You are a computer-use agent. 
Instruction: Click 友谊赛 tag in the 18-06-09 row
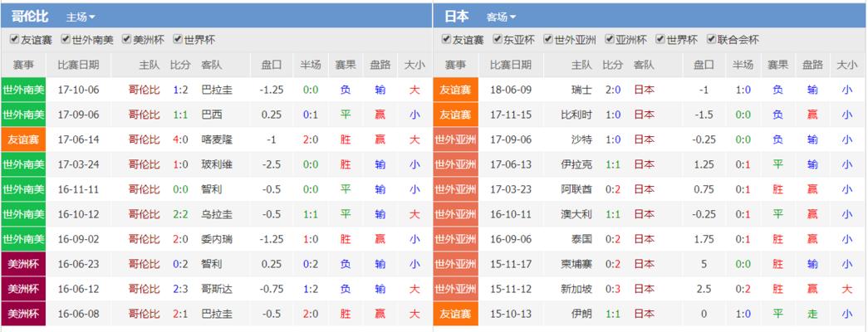tap(455, 90)
